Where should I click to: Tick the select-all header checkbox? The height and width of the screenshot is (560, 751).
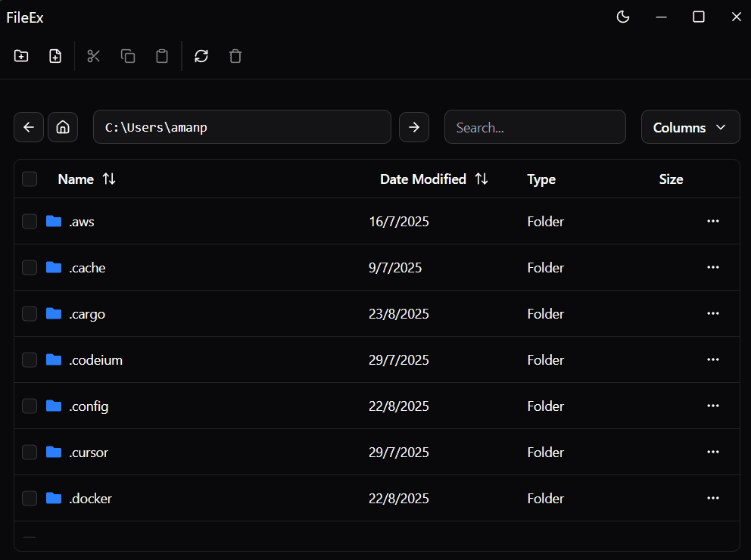tap(30, 179)
